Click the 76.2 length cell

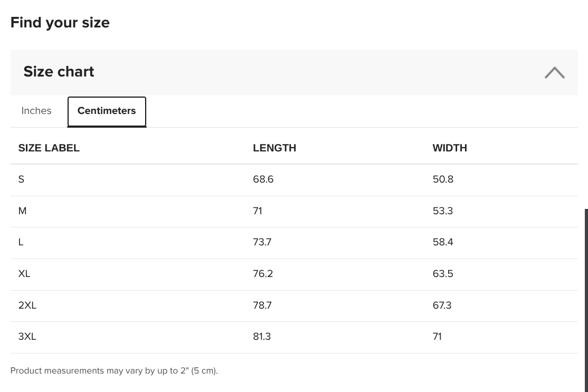tap(263, 274)
